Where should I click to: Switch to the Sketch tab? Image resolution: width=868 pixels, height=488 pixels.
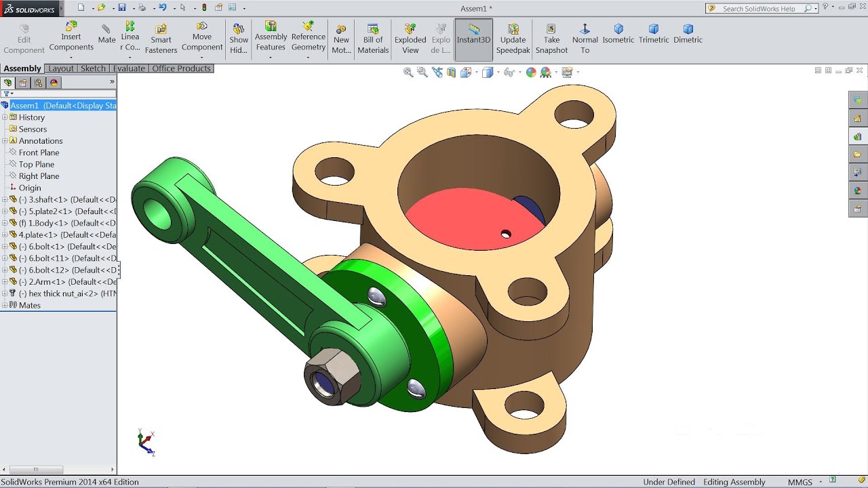click(x=93, y=68)
